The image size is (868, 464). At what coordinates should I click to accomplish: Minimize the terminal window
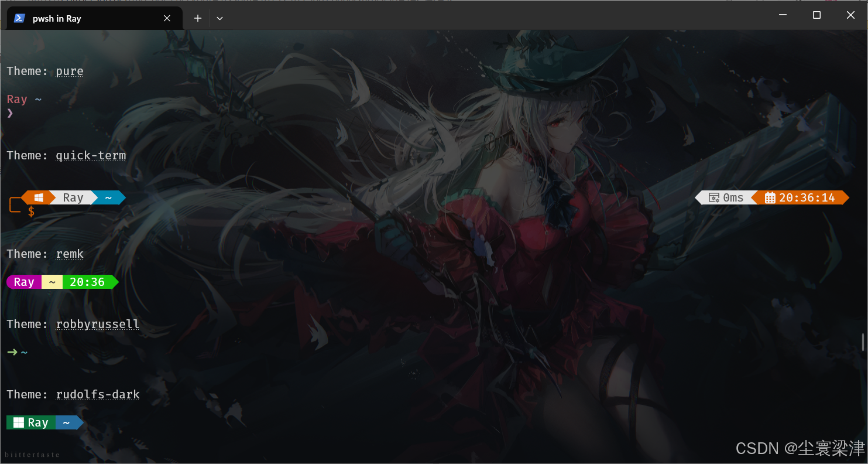[783, 15]
